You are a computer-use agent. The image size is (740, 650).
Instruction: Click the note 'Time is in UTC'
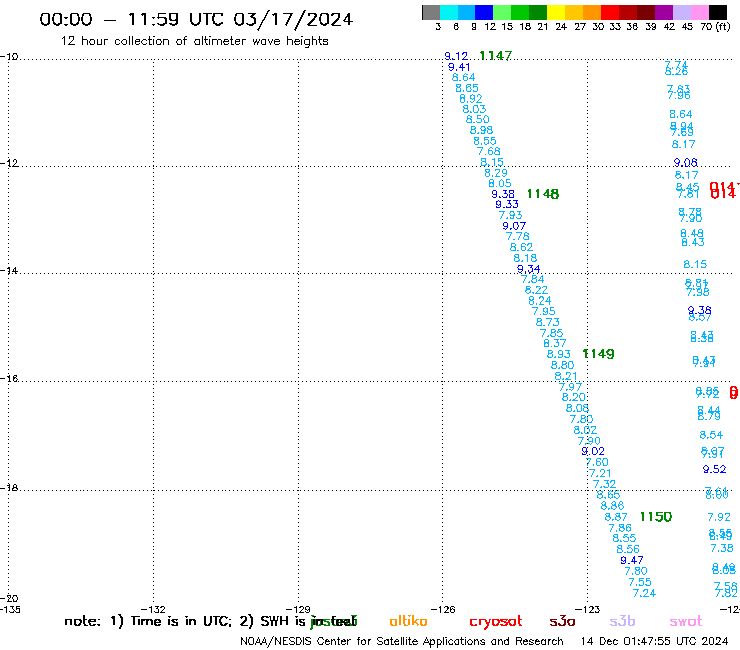point(181,621)
